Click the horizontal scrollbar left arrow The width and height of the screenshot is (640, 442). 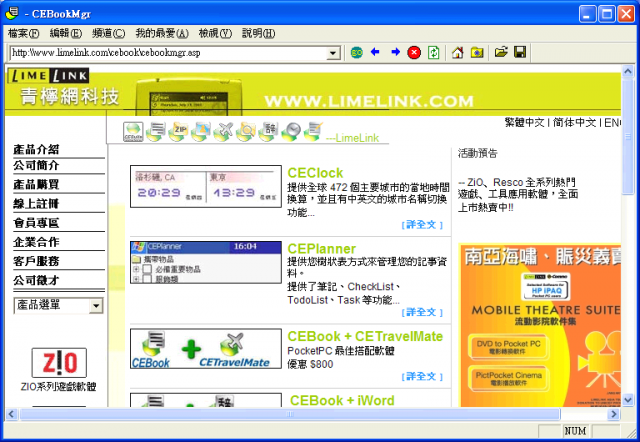pyautogui.click(x=12, y=414)
